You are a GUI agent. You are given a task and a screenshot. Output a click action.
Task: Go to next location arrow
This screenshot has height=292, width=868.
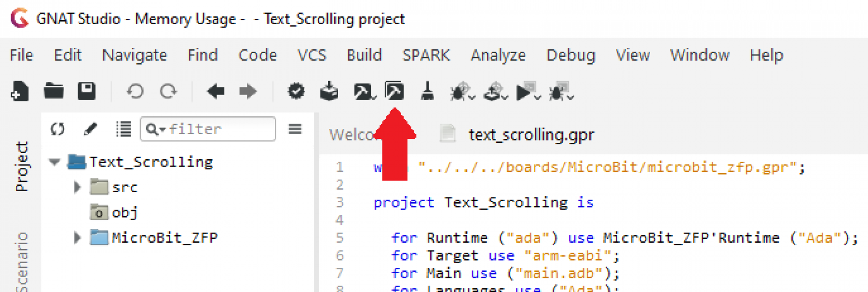248,91
